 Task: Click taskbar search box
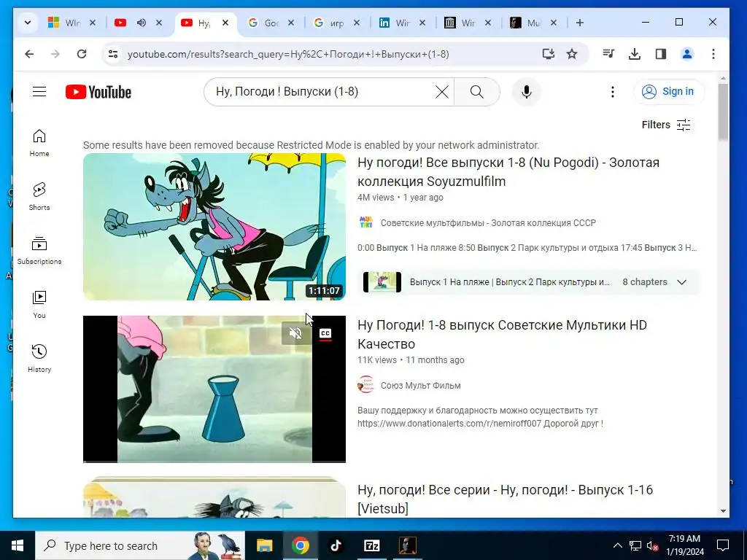(x=140, y=545)
